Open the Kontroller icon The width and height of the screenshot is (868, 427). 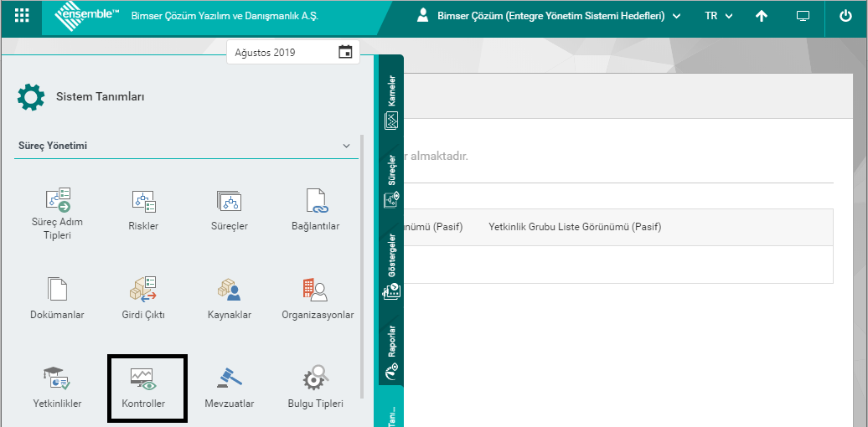point(143,378)
